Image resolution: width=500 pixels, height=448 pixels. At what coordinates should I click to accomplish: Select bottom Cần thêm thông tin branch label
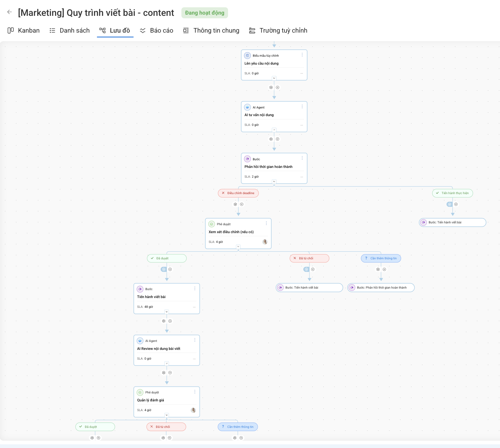[x=238, y=427]
